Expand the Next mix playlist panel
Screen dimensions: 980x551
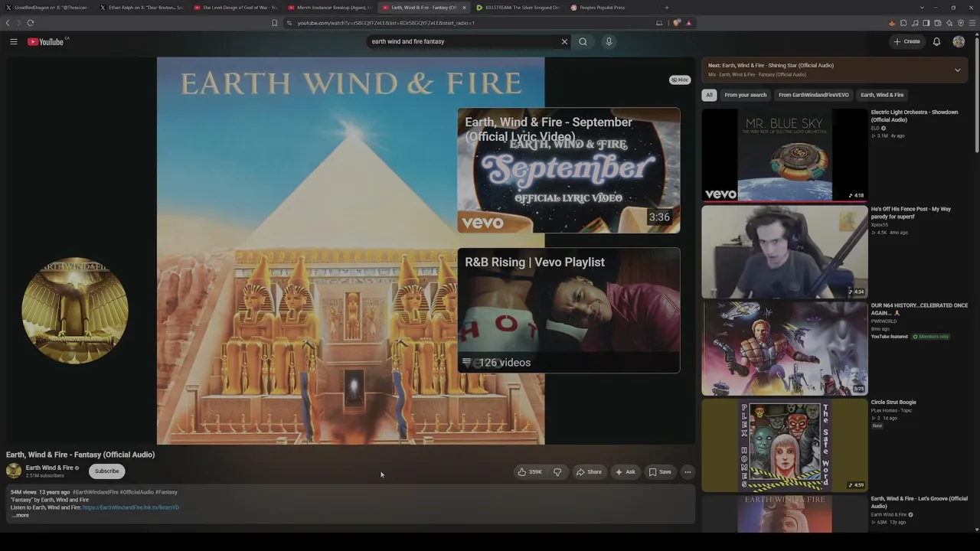coord(957,70)
